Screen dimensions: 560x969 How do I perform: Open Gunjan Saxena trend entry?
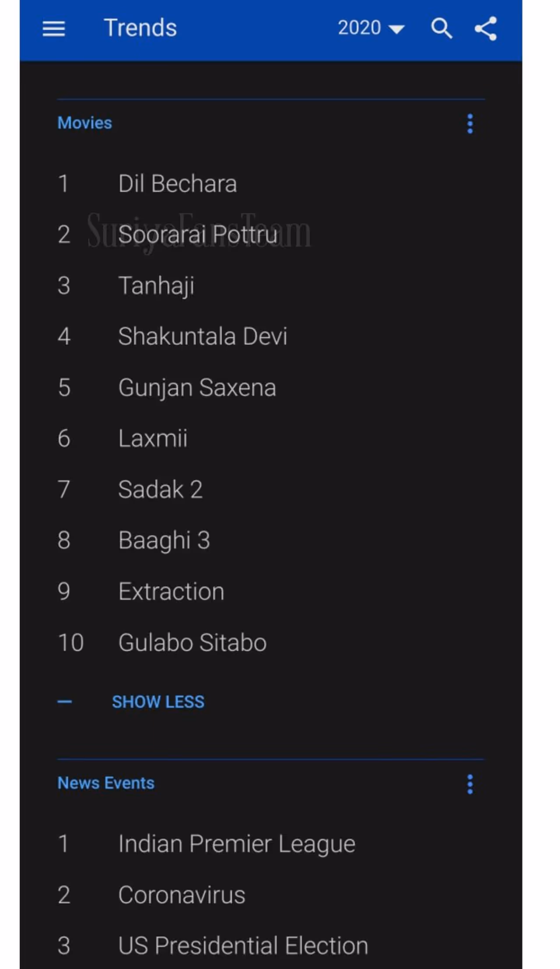pyautogui.click(x=197, y=387)
